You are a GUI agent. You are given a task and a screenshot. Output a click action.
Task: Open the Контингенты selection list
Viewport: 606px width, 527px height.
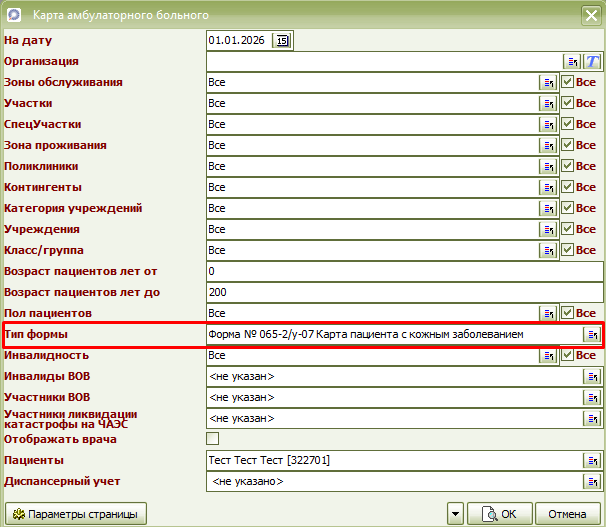(x=549, y=188)
